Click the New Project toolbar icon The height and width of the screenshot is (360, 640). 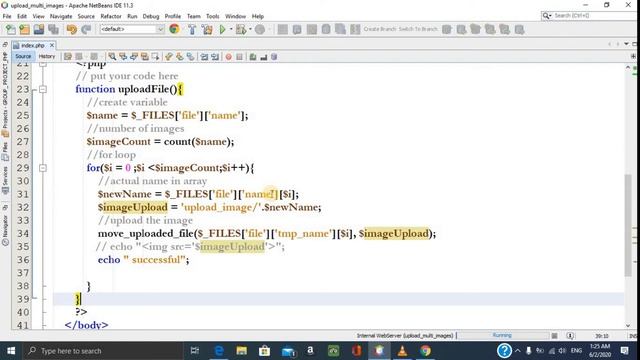point(24,29)
